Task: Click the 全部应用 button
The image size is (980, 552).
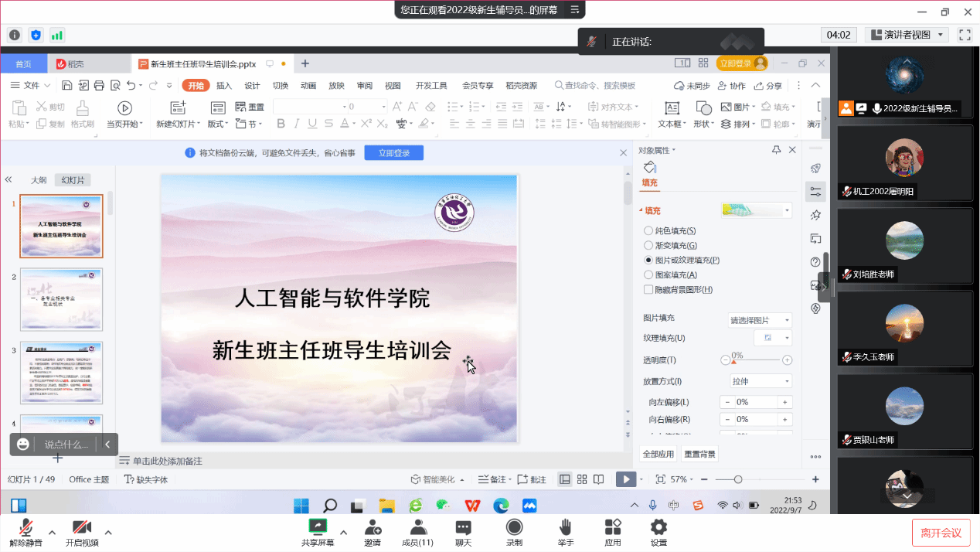Action: coord(658,454)
